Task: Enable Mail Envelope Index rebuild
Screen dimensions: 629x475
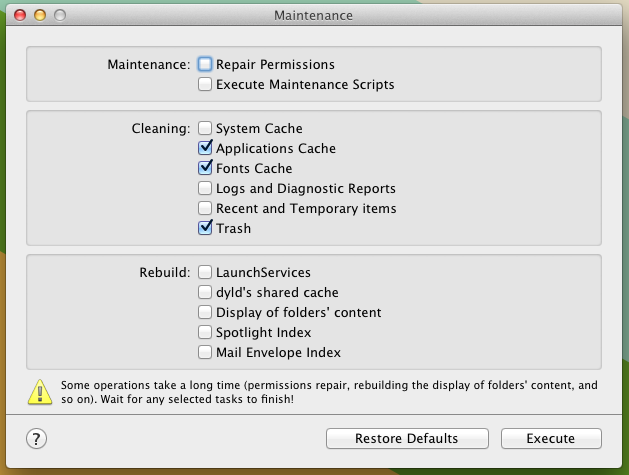Action: pos(205,352)
